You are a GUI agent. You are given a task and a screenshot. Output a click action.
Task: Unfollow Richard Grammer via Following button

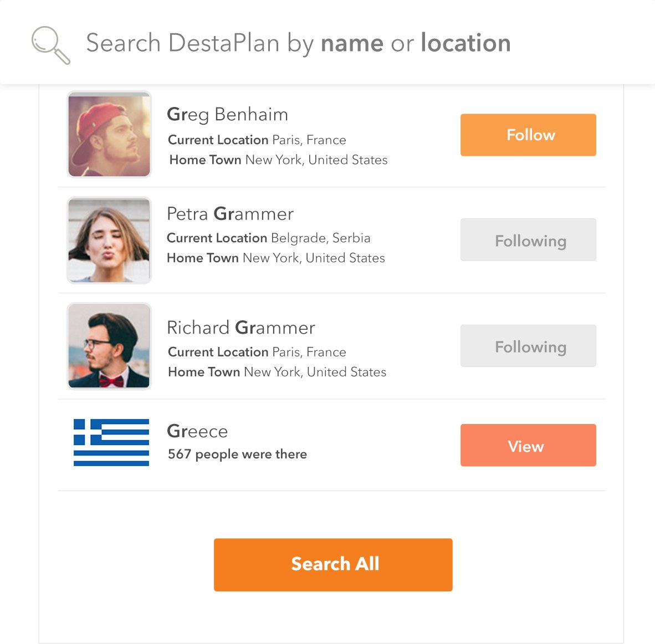pos(528,346)
